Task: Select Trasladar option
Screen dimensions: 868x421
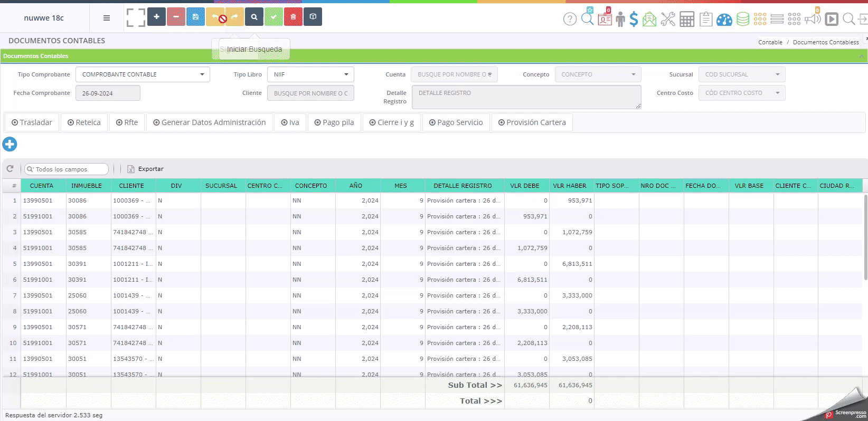Action: [x=32, y=122]
